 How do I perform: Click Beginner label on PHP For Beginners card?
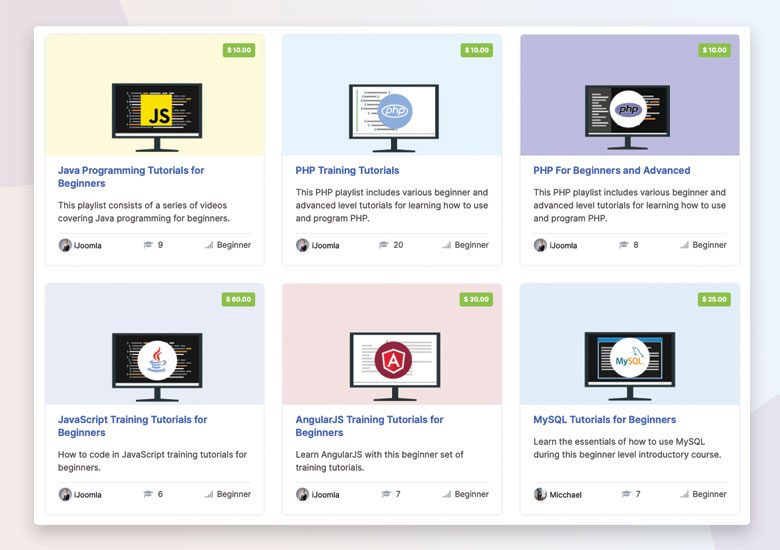click(x=709, y=245)
